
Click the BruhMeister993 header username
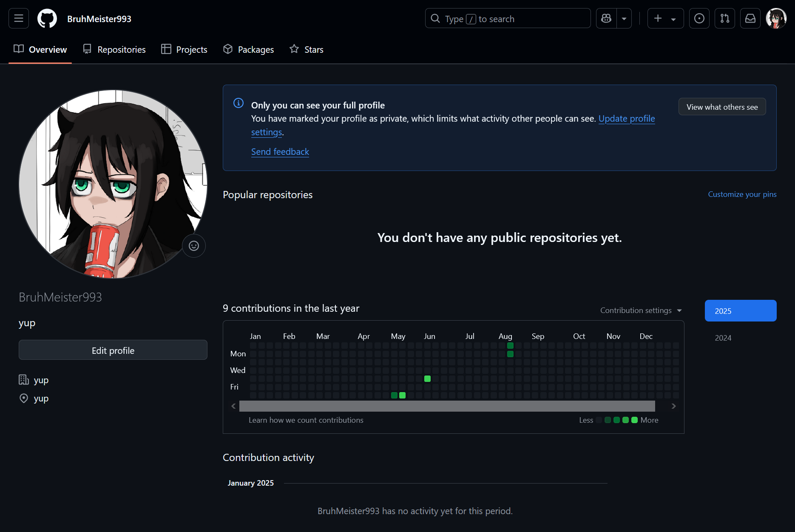tap(99, 19)
